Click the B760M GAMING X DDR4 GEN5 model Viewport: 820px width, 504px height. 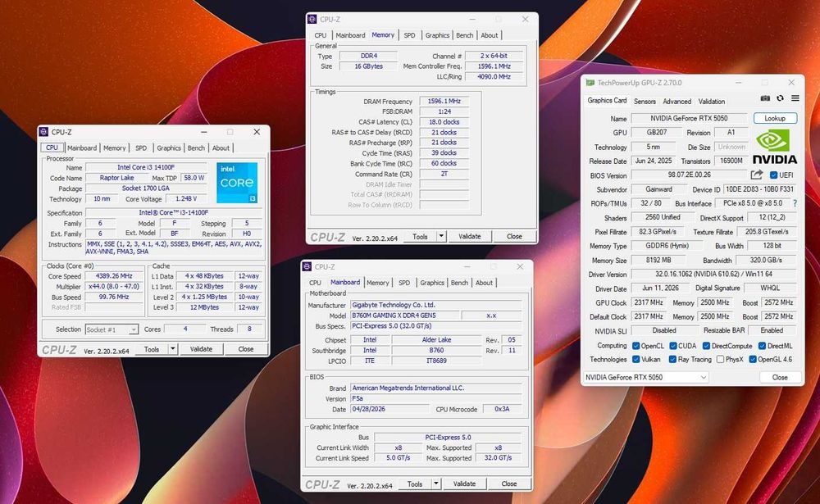point(405,316)
